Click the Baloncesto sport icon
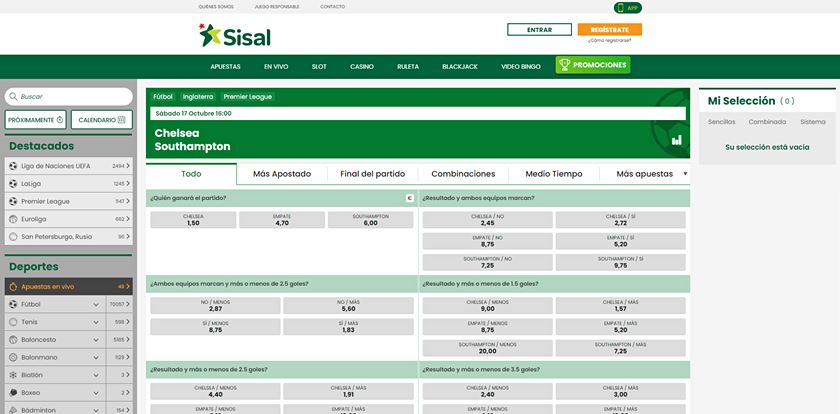The height and width of the screenshot is (414, 840). click(13, 340)
